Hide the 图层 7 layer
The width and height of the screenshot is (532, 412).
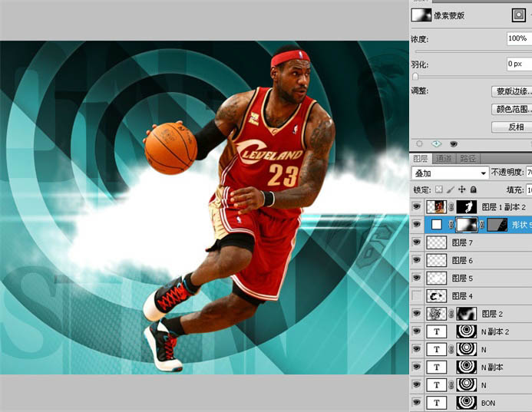(416, 242)
